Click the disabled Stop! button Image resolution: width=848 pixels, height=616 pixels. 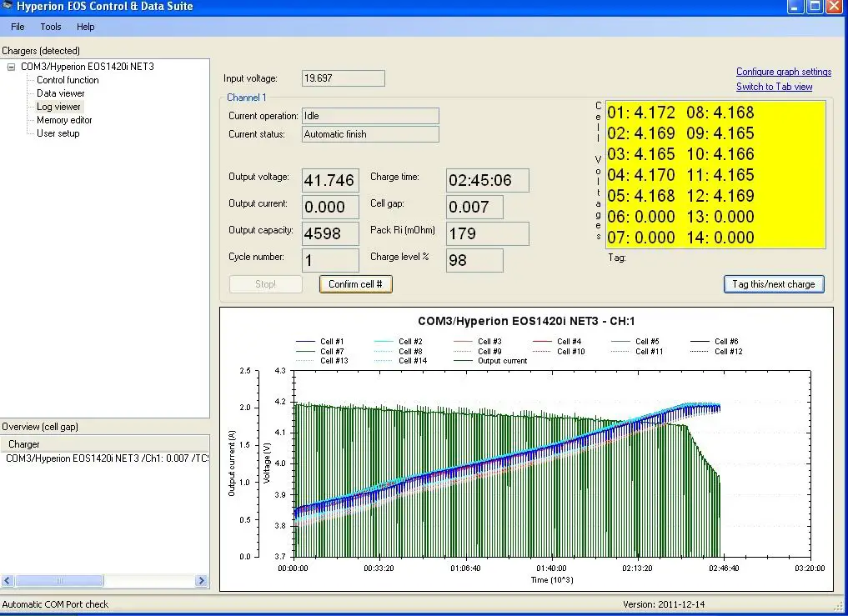(x=265, y=284)
